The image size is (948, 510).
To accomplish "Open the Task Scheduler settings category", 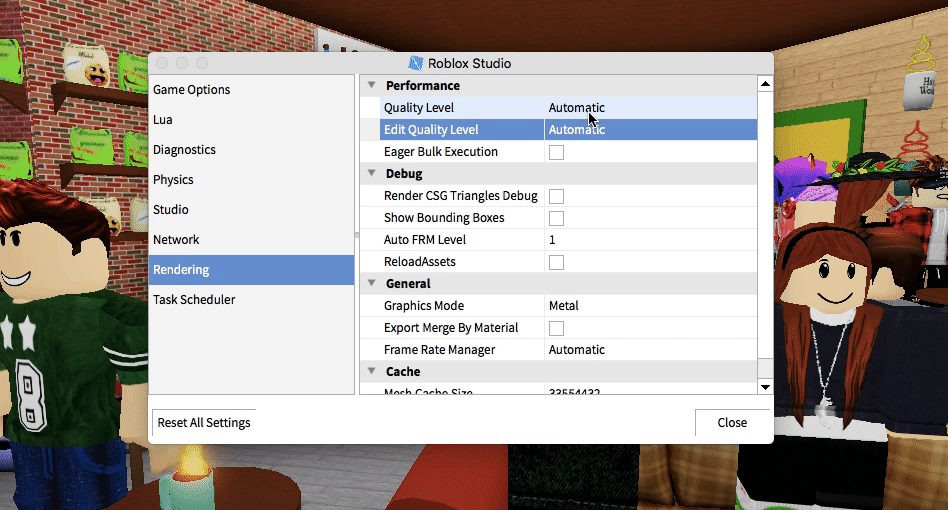I will 252,300.
